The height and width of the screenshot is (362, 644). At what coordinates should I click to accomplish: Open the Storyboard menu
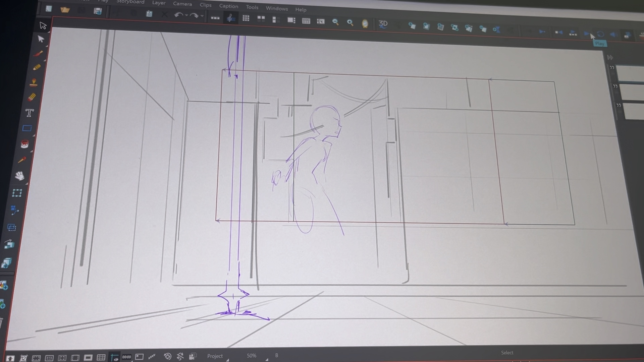point(130,2)
